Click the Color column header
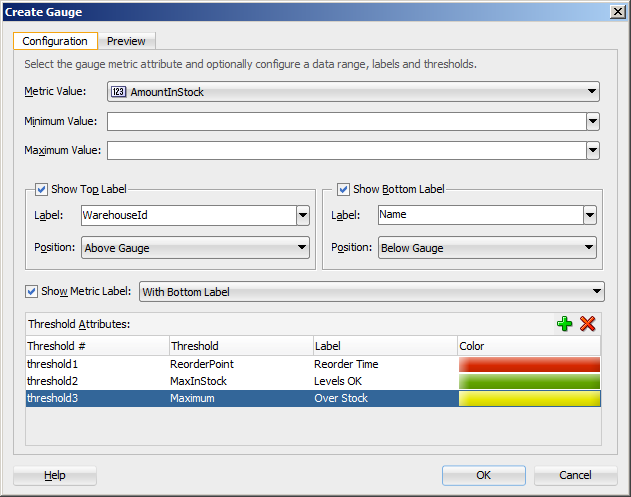631x497 pixels. 529,346
